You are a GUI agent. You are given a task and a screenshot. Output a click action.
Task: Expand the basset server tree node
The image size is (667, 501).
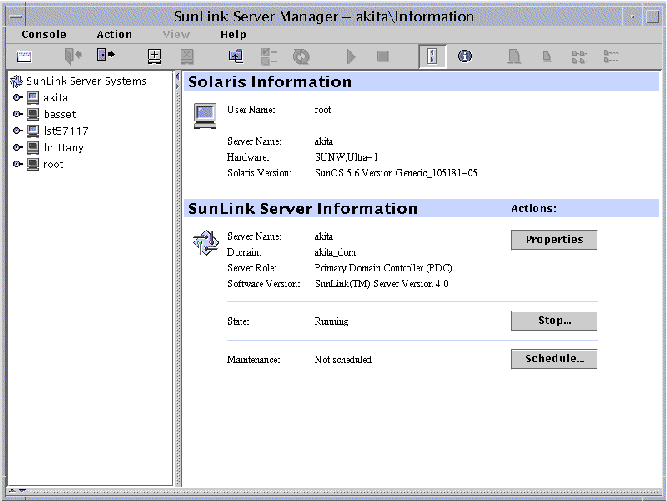(17, 114)
